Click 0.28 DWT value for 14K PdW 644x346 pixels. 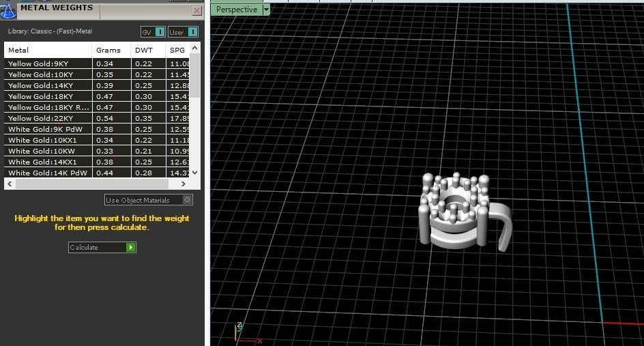pos(143,173)
